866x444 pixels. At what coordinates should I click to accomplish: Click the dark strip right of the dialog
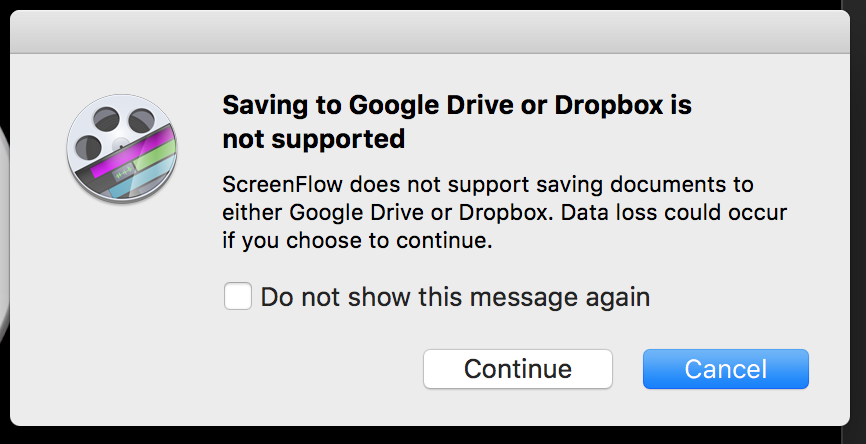click(854, 221)
